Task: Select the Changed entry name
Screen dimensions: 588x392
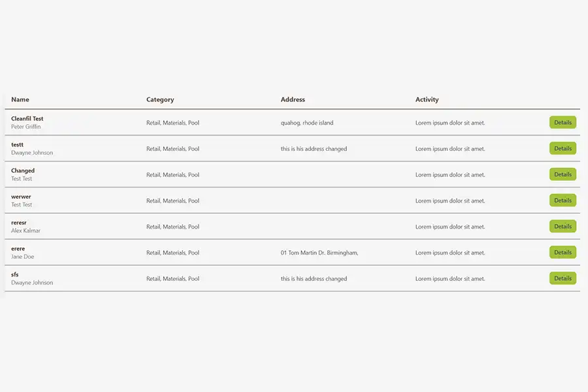Action: [x=23, y=171]
